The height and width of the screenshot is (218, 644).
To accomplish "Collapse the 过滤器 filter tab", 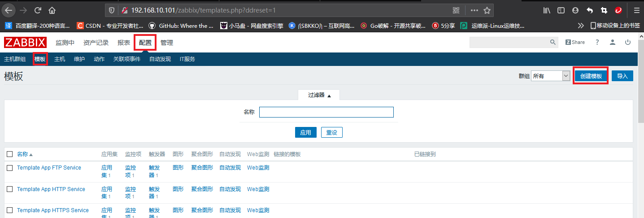I will point(319,95).
